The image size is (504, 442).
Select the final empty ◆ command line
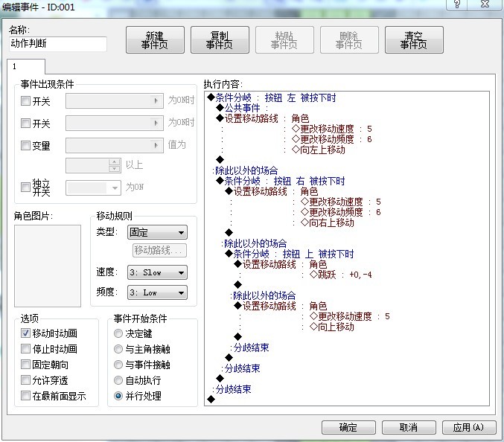(x=211, y=400)
